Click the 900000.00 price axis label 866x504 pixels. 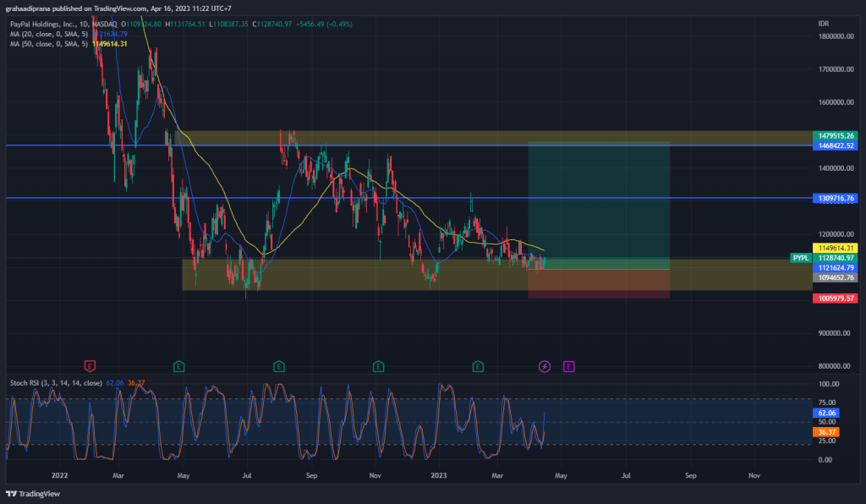pos(834,333)
